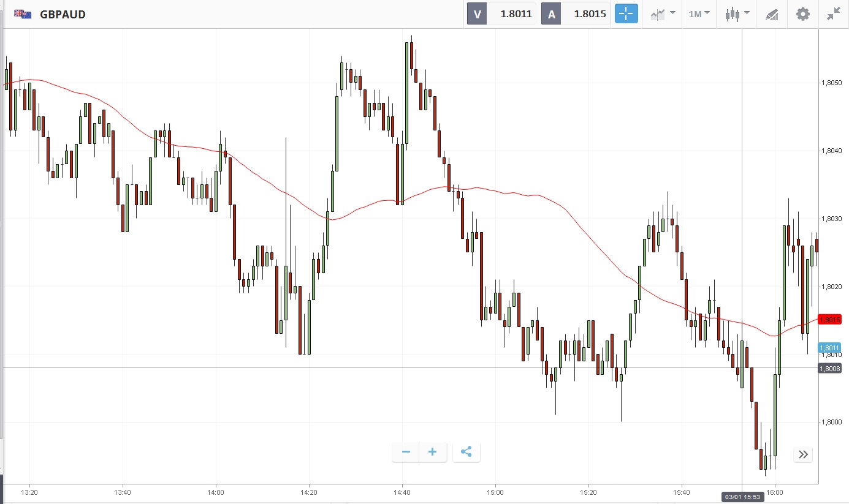Open chart settings gear
The height and width of the screenshot is (504, 849).
[802, 13]
